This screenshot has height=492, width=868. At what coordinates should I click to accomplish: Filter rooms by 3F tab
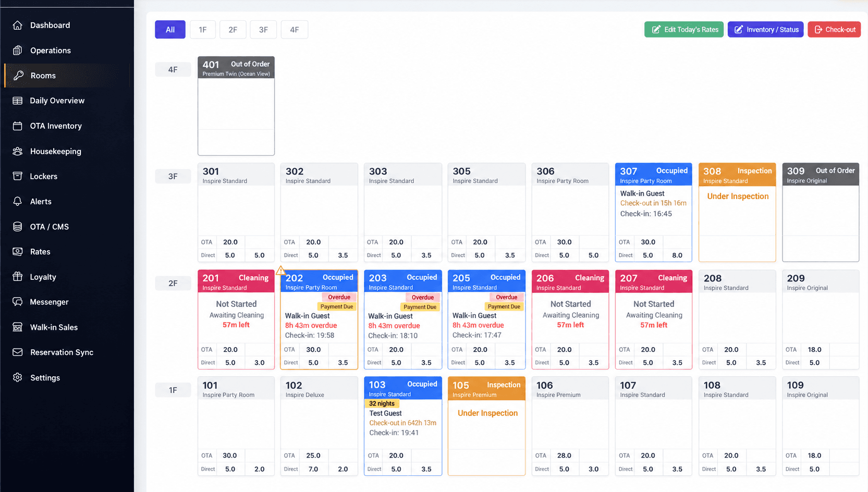point(263,30)
